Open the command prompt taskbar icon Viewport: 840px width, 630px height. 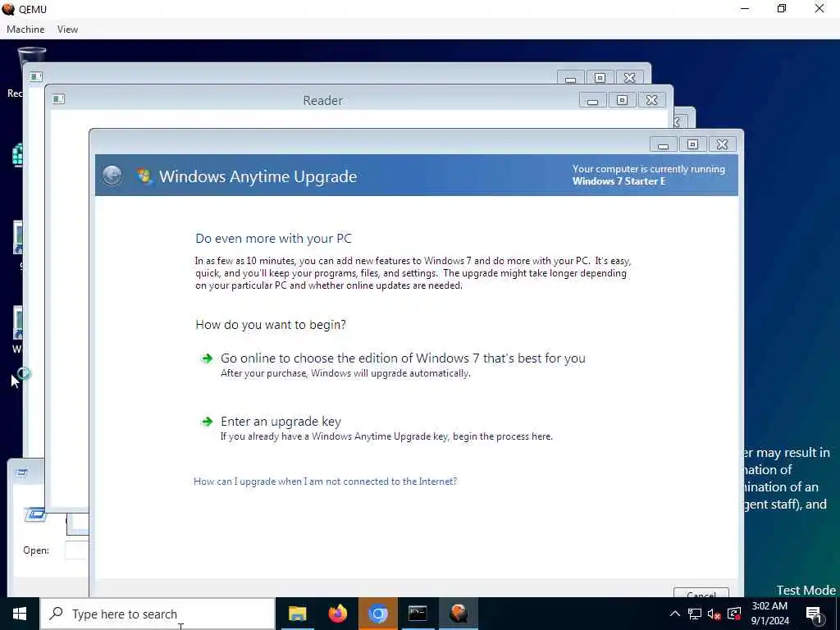[x=418, y=614]
